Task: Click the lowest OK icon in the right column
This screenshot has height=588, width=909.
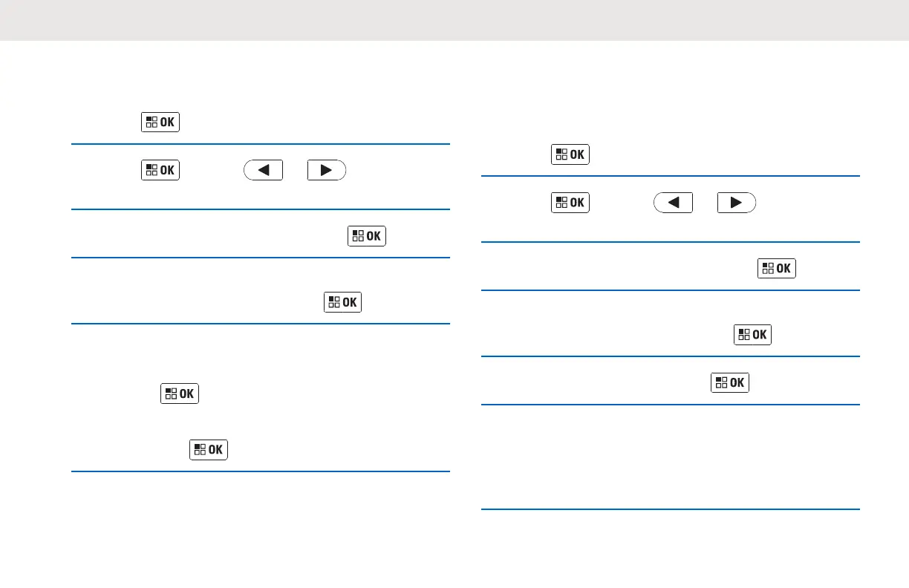Action: click(730, 382)
